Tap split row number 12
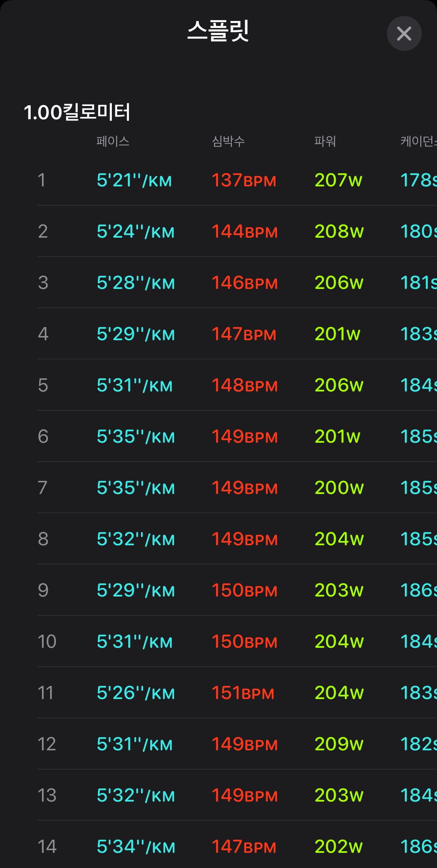This screenshot has height=868, width=437. click(47, 744)
